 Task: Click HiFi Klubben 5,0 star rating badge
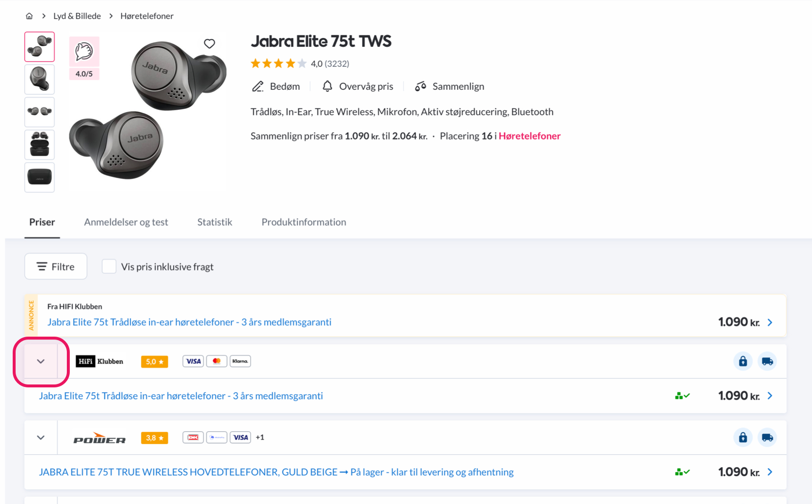click(x=155, y=362)
